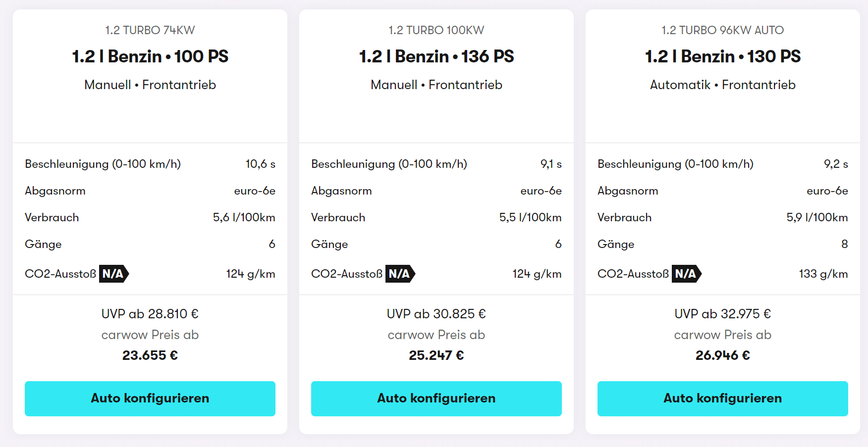Select the 1.2 l Benzin 136 PS heading
The width and height of the screenshot is (868, 447).
pos(436,56)
